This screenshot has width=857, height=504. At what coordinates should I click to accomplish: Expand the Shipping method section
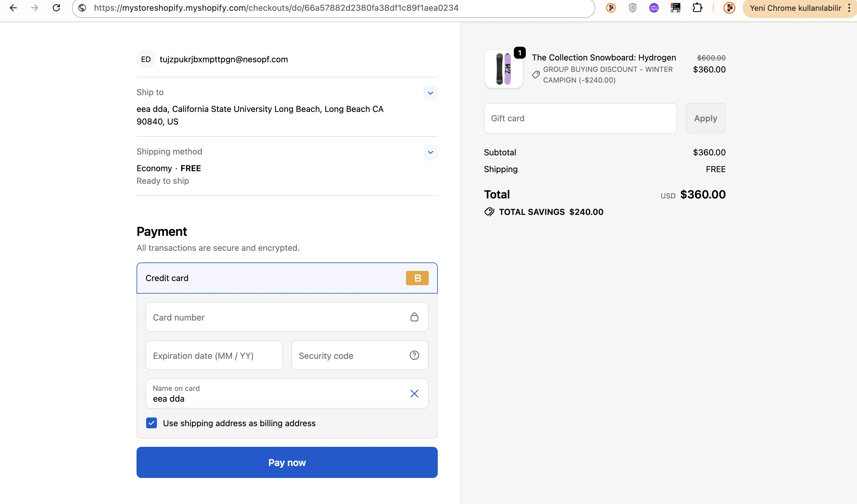click(x=430, y=152)
